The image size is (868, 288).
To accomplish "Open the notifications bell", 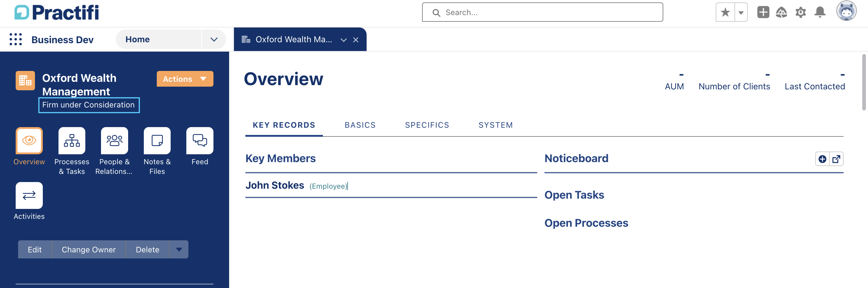I will [x=820, y=12].
